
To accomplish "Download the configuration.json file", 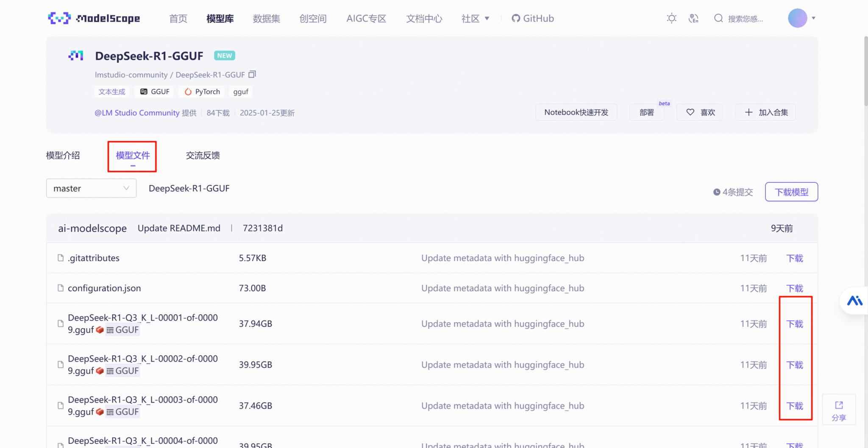I will [795, 288].
